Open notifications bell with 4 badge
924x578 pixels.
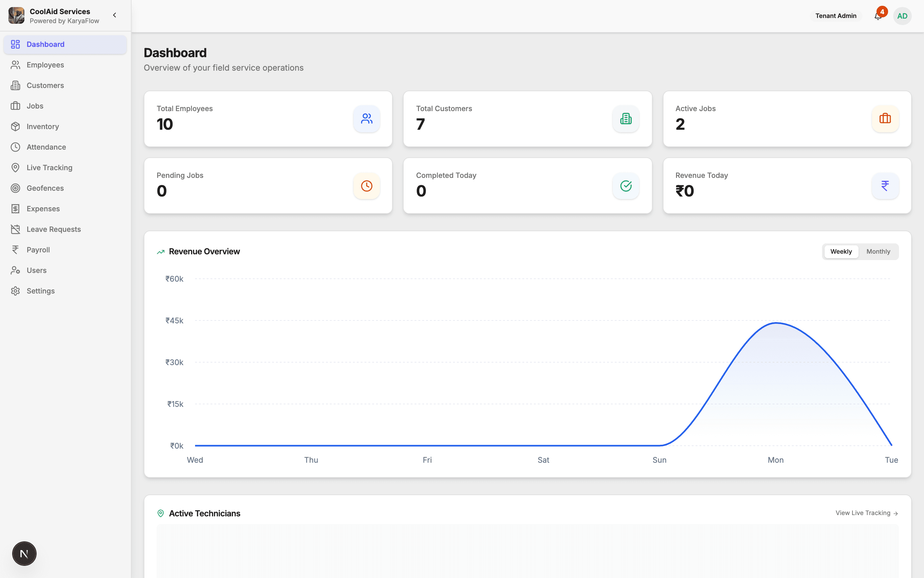click(x=878, y=16)
